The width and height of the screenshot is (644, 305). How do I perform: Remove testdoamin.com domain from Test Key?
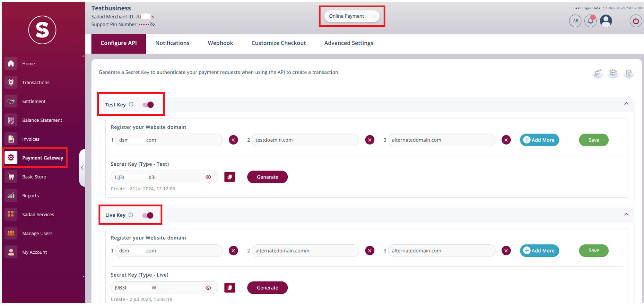point(370,140)
